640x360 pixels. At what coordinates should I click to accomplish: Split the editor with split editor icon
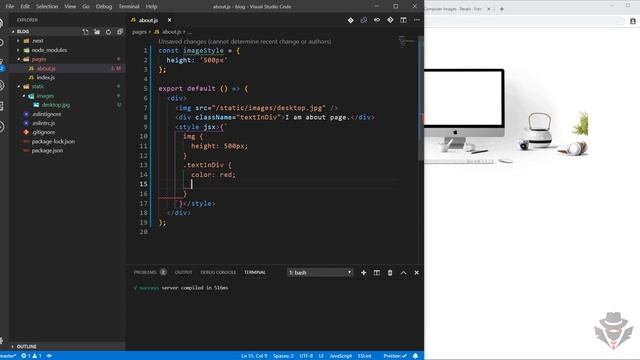(403, 20)
